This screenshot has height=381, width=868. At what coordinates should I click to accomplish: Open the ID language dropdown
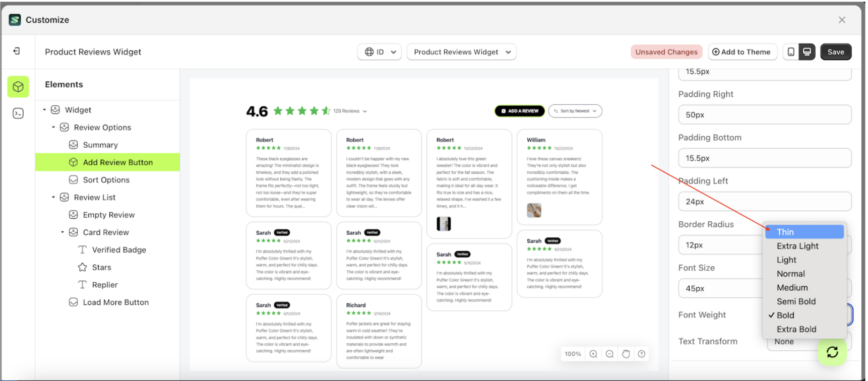coord(380,52)
